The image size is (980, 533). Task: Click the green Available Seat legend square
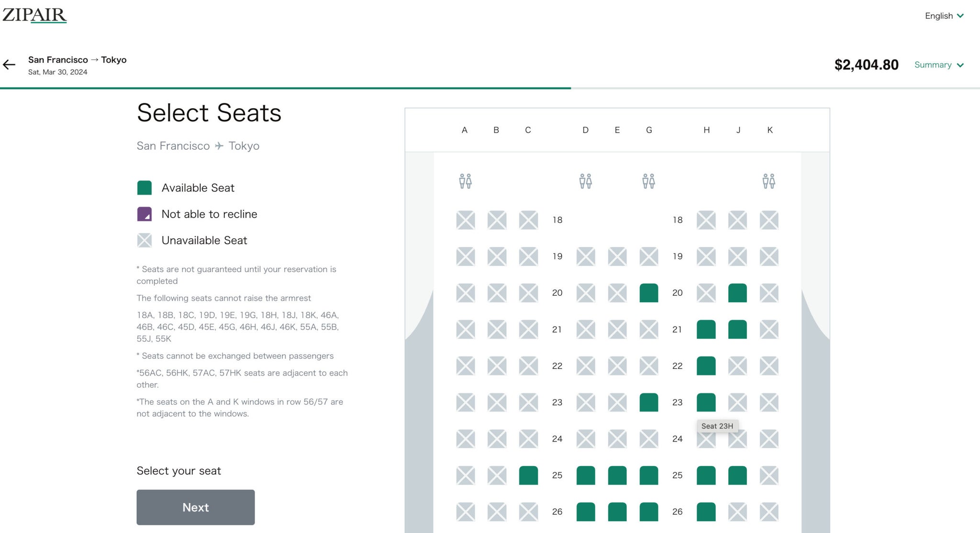point(144,188)
